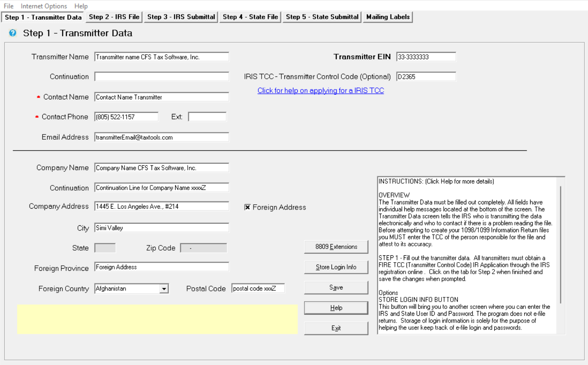The width and height of the screenshot is (588, 365).
Task: Click the Email Address input field
Action: click(x=161, y=137)
